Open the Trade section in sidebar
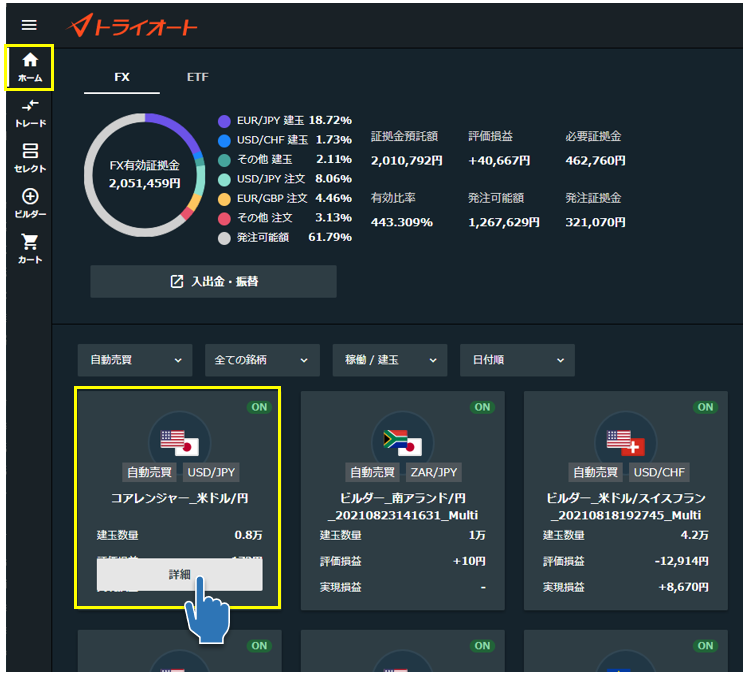 click(30, 113)
